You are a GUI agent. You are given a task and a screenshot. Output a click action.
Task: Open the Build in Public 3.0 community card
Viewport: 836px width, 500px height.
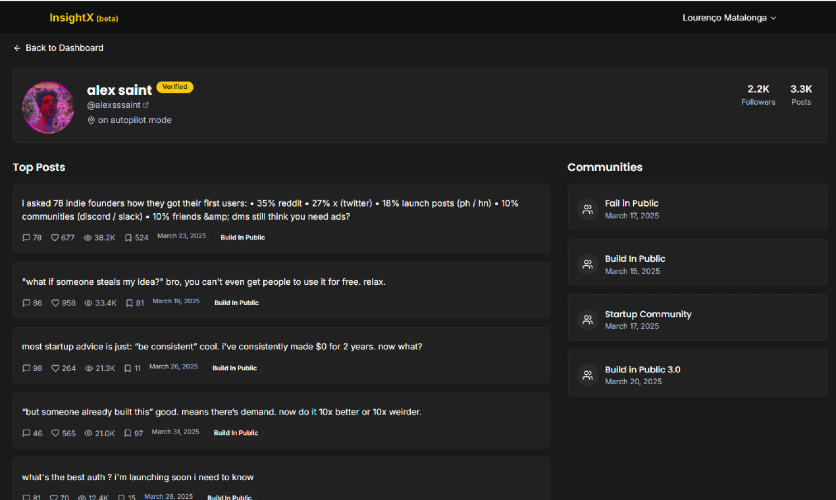pos(697,373)
